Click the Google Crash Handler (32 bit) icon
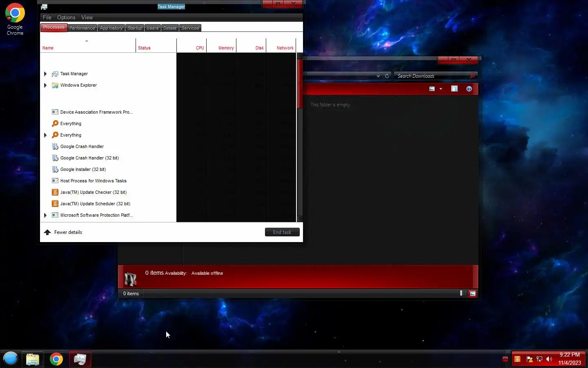The height and width of the screenshot is (368, 588). click(x=55, y=158)
